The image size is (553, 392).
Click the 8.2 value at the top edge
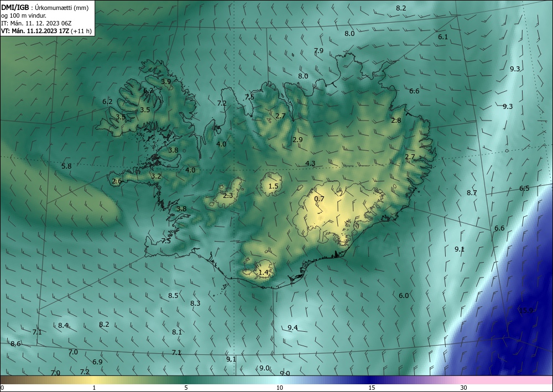point(401,8)
